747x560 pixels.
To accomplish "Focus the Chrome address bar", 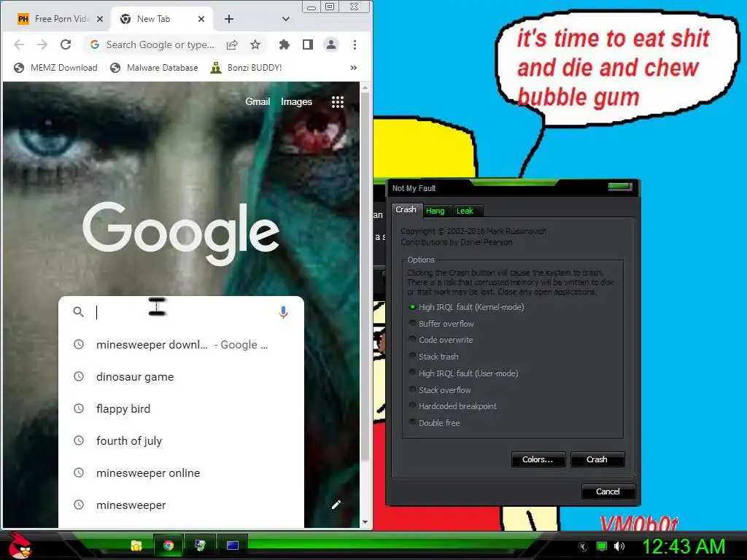I will point(160,44).
